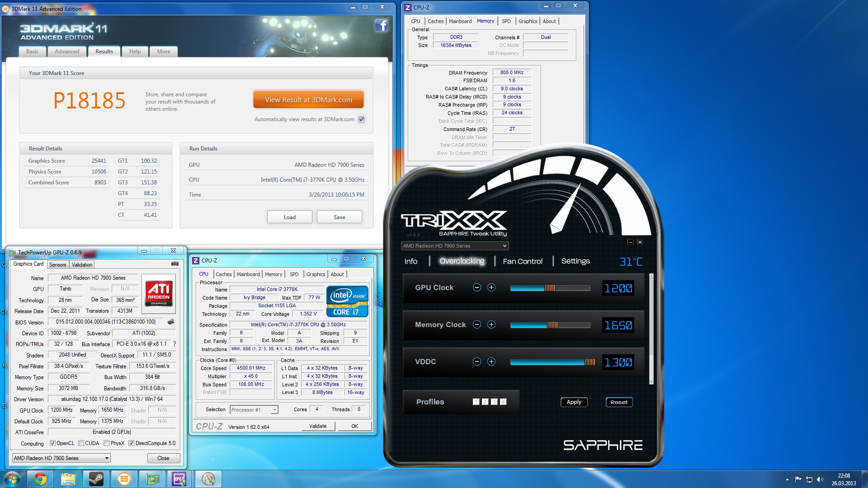
Task: Increase VDDC with plus button
Action: (x=491, y=362)
